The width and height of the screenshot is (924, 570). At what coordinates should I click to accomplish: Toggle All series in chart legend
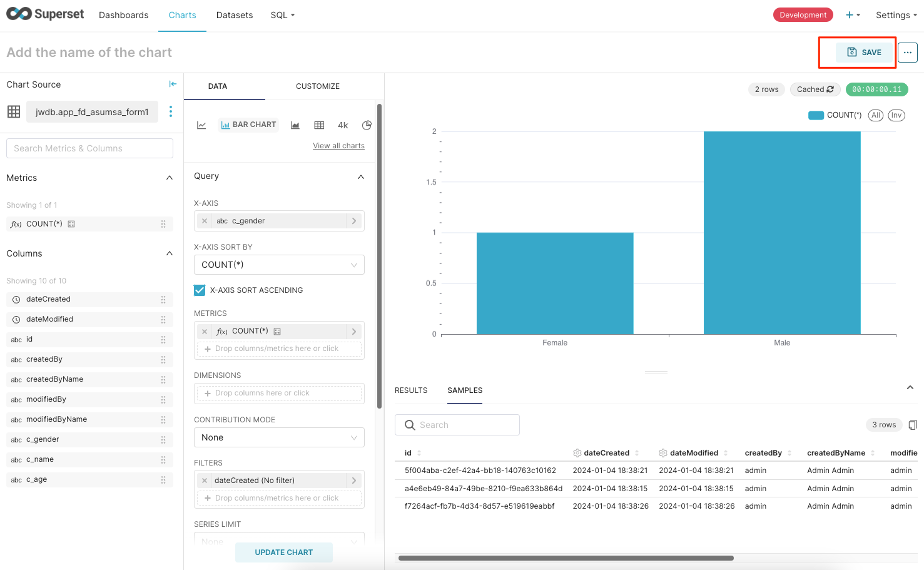pyautogui.click(x=875, y=115)
